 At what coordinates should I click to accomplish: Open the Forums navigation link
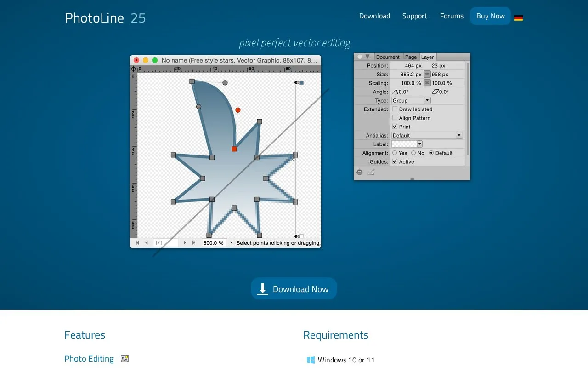tap(452, 16)
